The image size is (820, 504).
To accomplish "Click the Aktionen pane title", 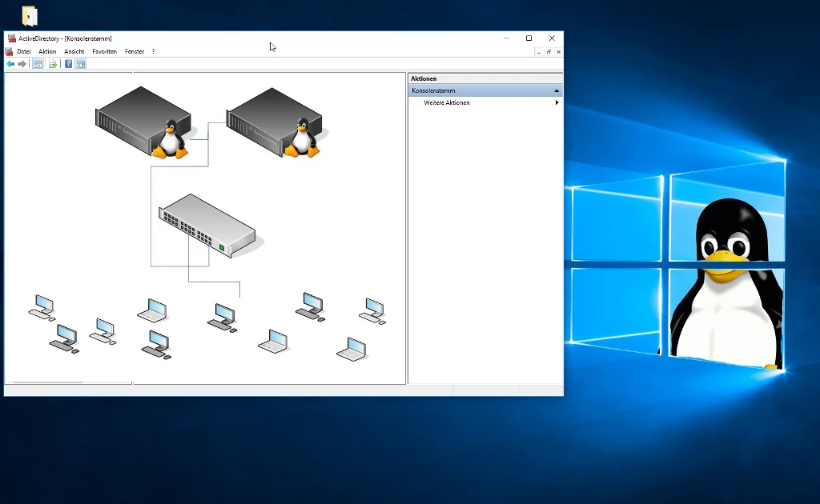I will (x=424, y=78).
